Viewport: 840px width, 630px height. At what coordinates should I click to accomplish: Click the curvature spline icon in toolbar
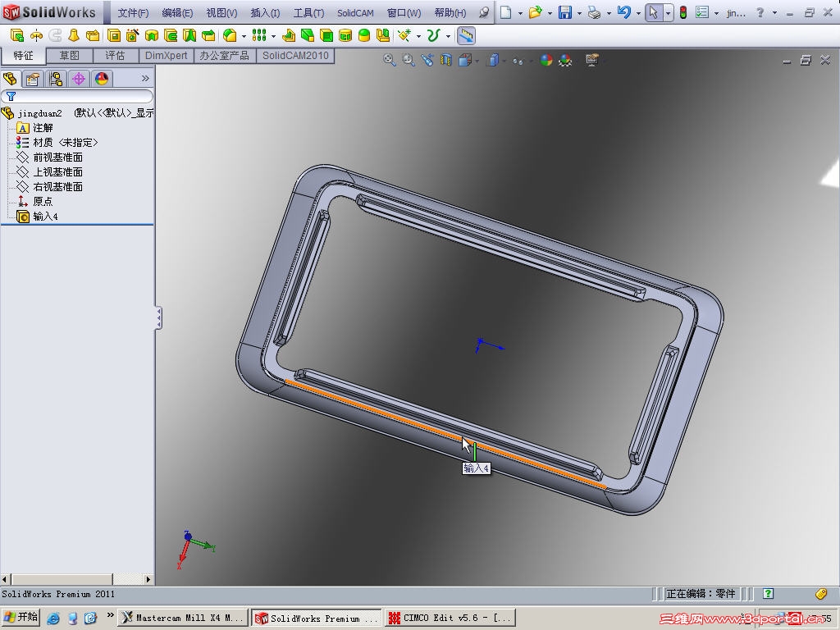tap(432, 35)
